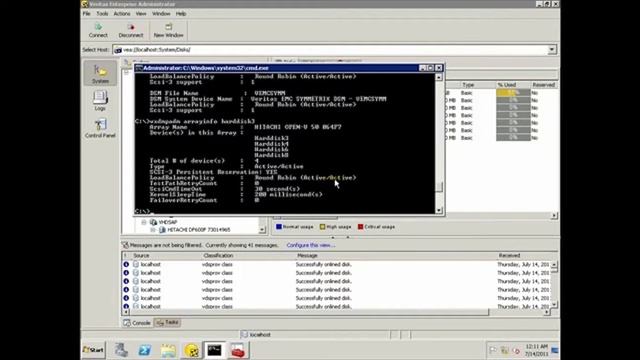The width and height of the screenshot is (640, 360).
Task: Click the yellow High usage swatch
Action: (322, 227)
